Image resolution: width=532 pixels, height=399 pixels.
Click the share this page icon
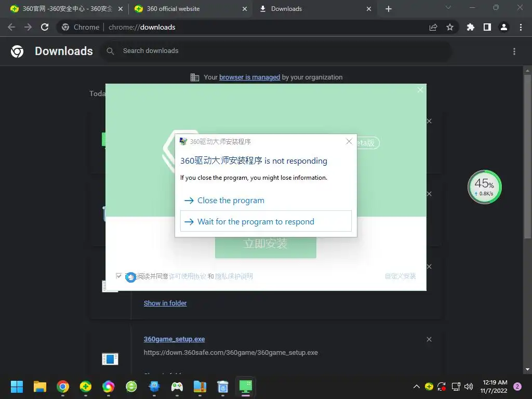pyautogui.click(x=433, y=27)
